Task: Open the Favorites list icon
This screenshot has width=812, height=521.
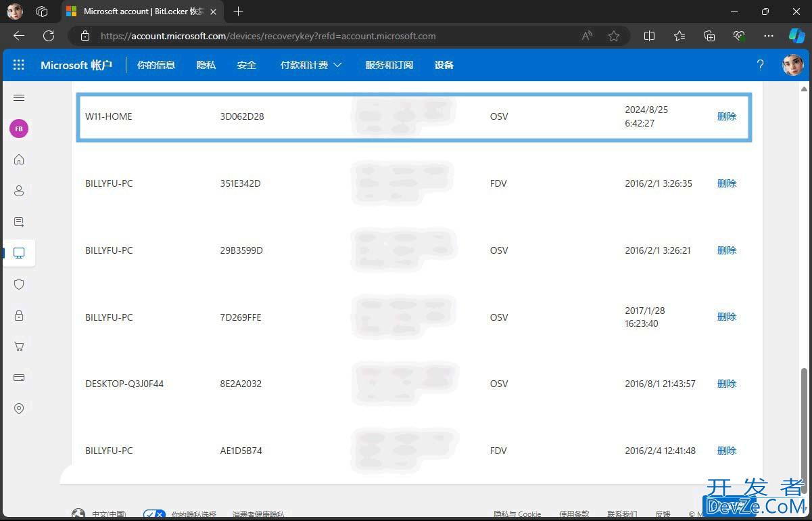Action: pyautogui.click(x=679, y=36)
